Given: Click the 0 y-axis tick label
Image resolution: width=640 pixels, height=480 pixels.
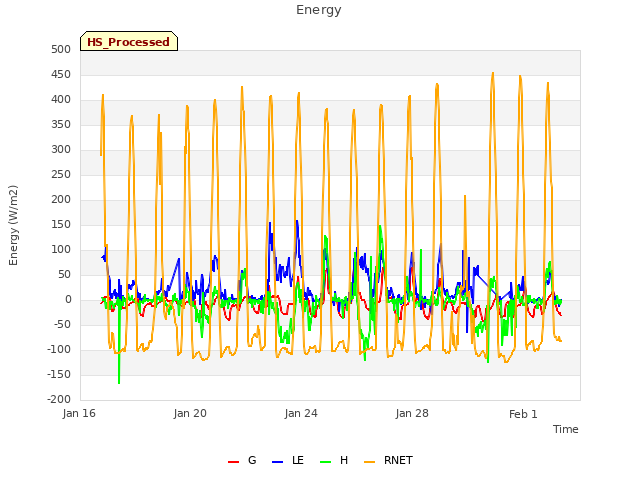Looking at the screenshot, I should pos(68,300).
